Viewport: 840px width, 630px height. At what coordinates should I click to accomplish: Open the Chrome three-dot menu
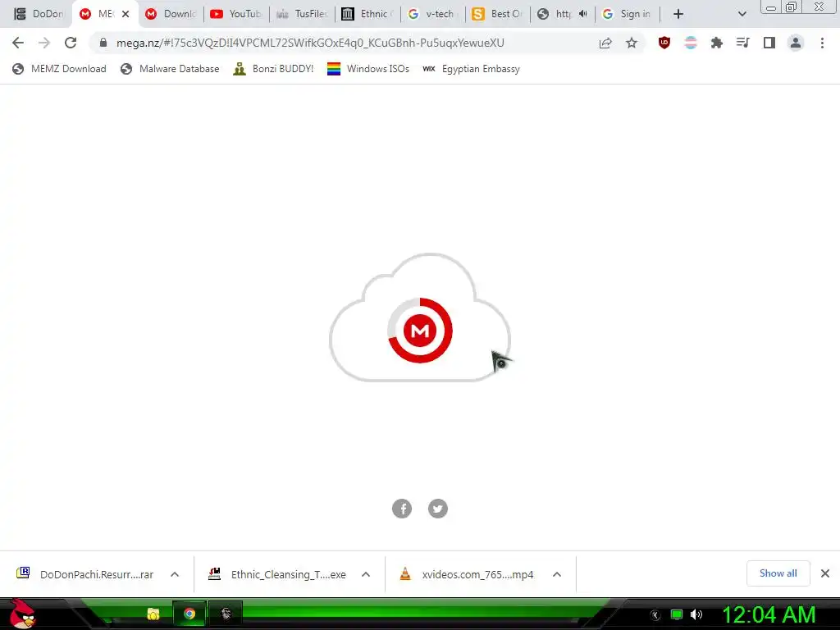822,43
